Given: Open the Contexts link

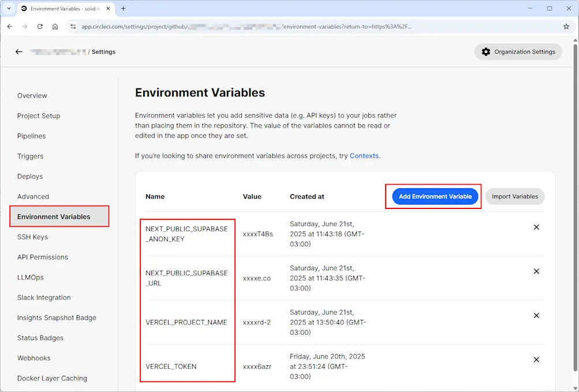Looking at the screenshot, I should pos(364,155).
